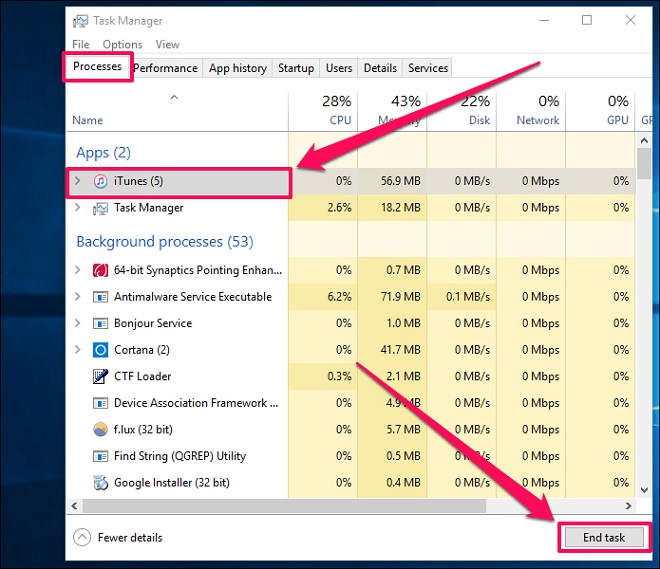This screenshot has width=660, height=569.
Task: Switch to the Startup tab
Action: (296, 68)
